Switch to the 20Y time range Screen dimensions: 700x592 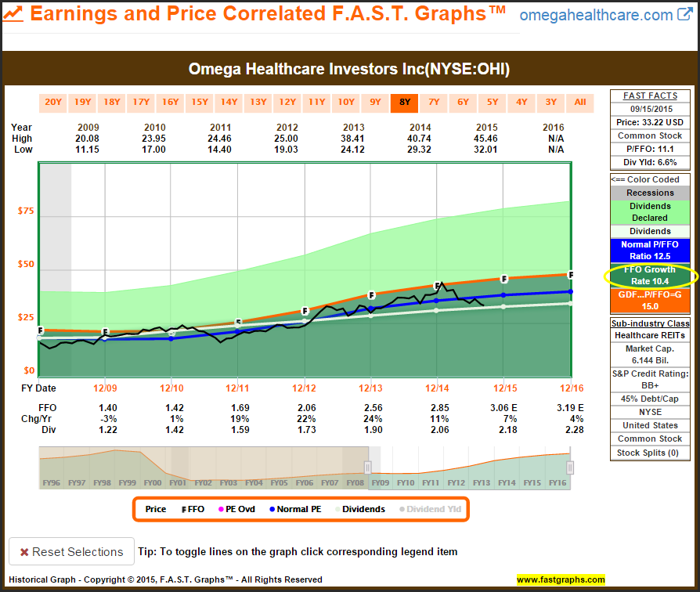pos(53,102)
